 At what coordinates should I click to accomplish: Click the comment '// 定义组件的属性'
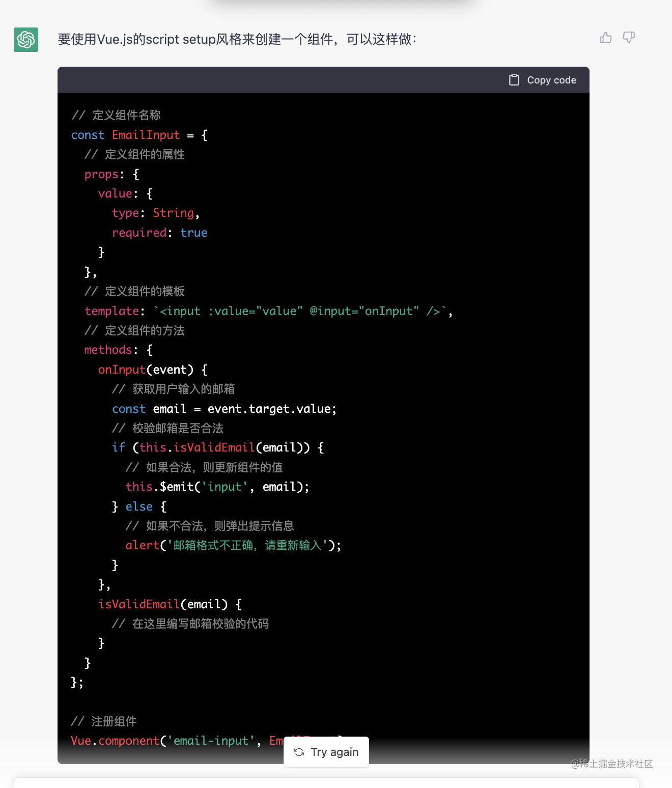tap(134, 154)
